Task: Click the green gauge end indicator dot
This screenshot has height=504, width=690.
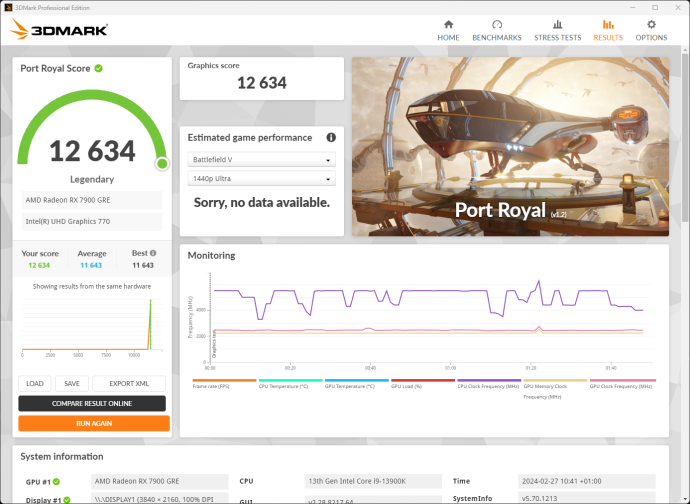Action: (x=162, y=164)
